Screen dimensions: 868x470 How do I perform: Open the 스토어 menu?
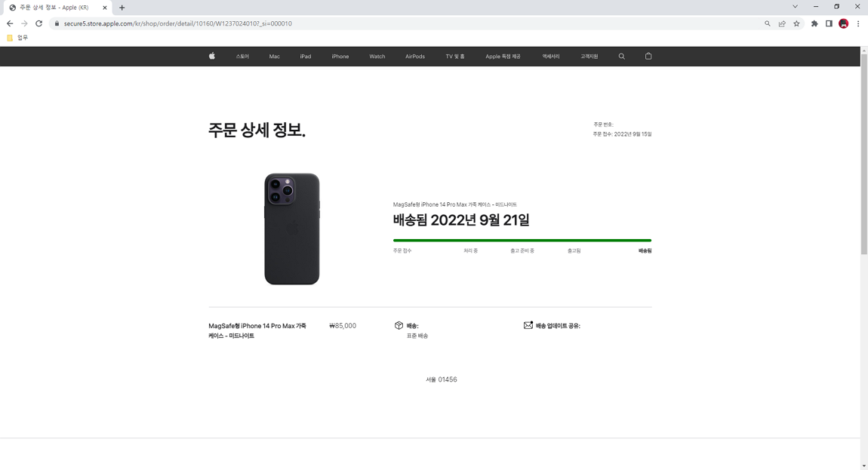pyautogui.click(x=242, y=57)
